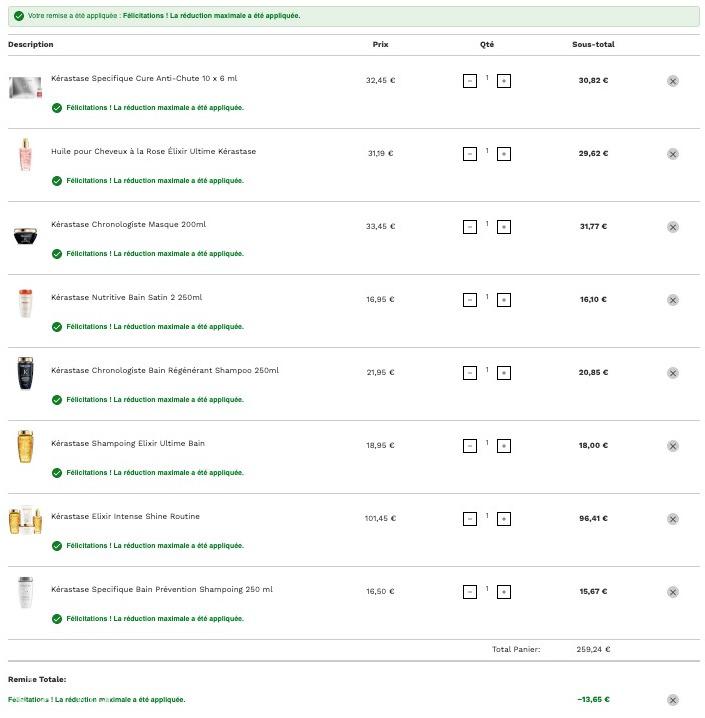Screen dimensions: 705x718
Task: Increase quantity of Cure Anti-Chute 10 x 6 ml
Action: click(x=504, y=81)
